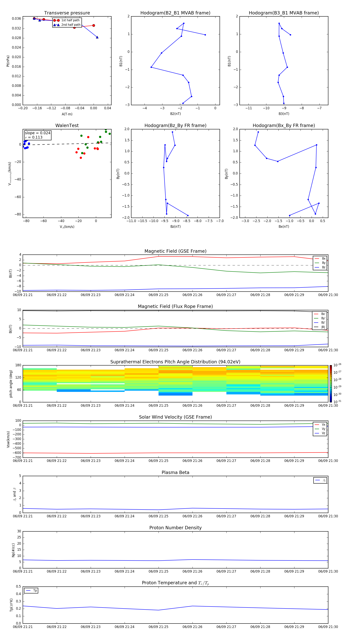The image size is (351, 644).
Task: Click the 'Plasma Beta' panel title
Action: (175, 472)
